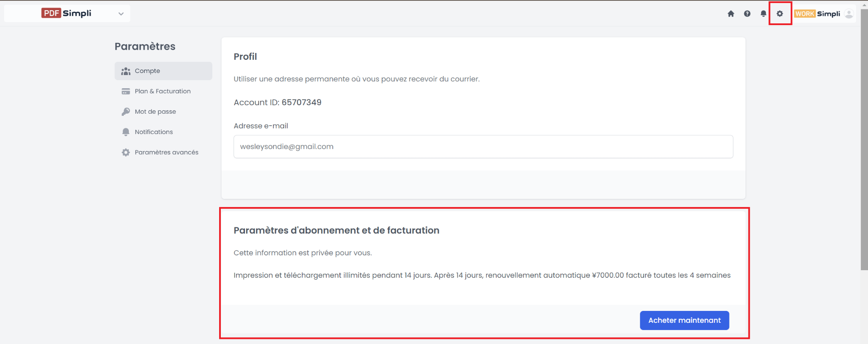Open the settings gear in top bar
The width and height of the screenshot is (868, 344).
pos(780,14)
